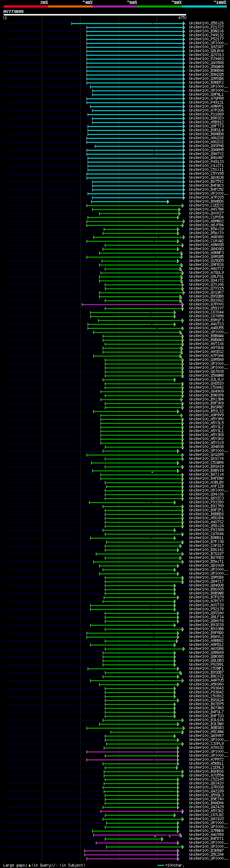Click label UniRef100_A9U2X6
Screen dimensions: 230x868
(206, 138)
